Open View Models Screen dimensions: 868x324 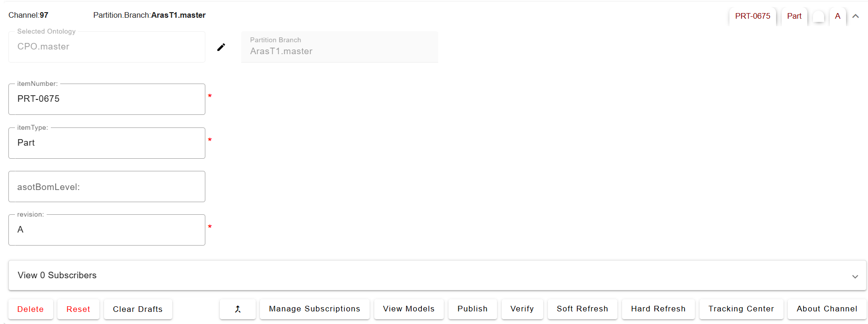click(x=408, y=309)
